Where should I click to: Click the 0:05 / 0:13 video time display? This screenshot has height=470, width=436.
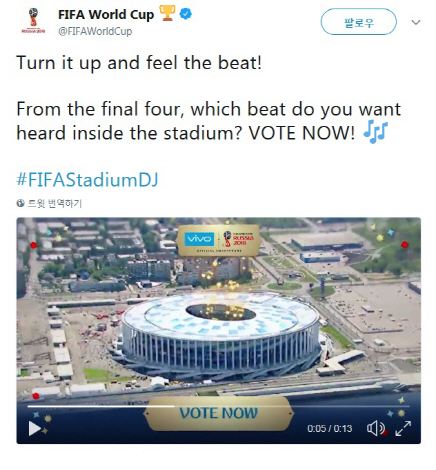point(329,428)
